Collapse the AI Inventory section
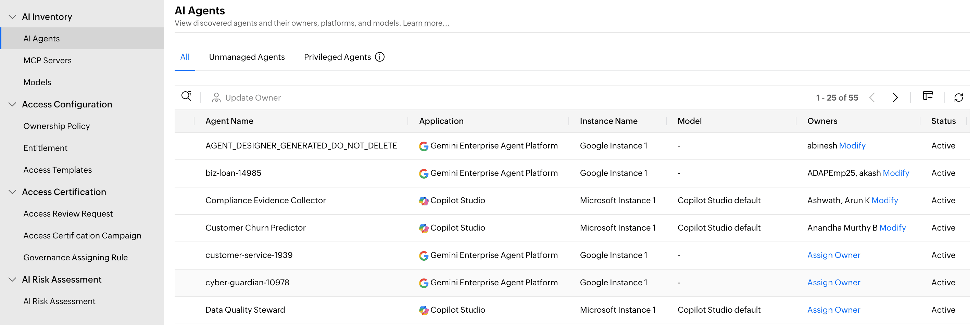Screen dimensions: 980x325 tap(13, 17)
